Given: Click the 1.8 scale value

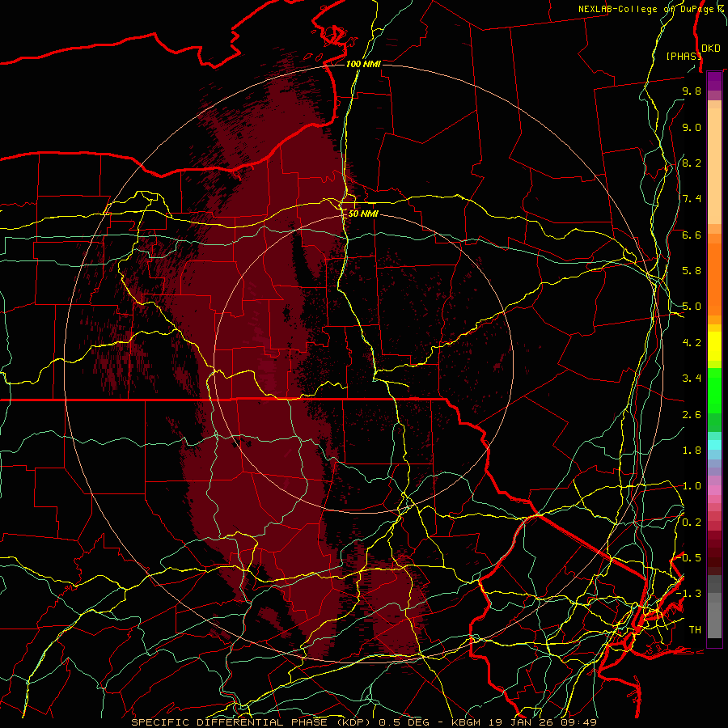Looking at the screenshot, I should click(x=692, y=451).
